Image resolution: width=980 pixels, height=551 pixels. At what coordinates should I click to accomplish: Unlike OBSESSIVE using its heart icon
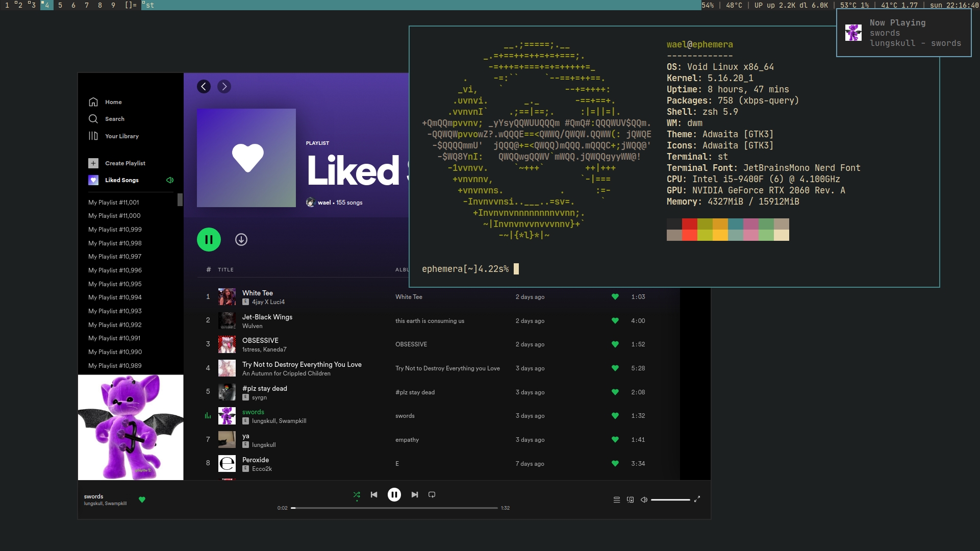point(615,344)
